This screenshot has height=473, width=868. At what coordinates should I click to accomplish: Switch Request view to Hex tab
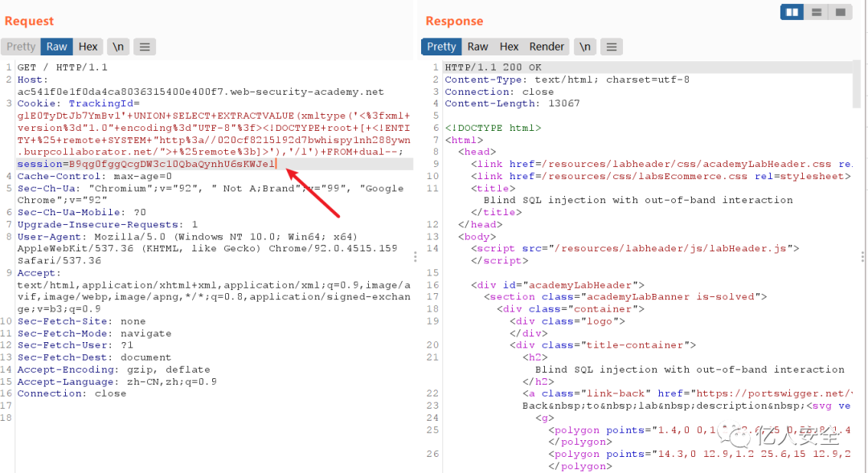pos(88,47)
